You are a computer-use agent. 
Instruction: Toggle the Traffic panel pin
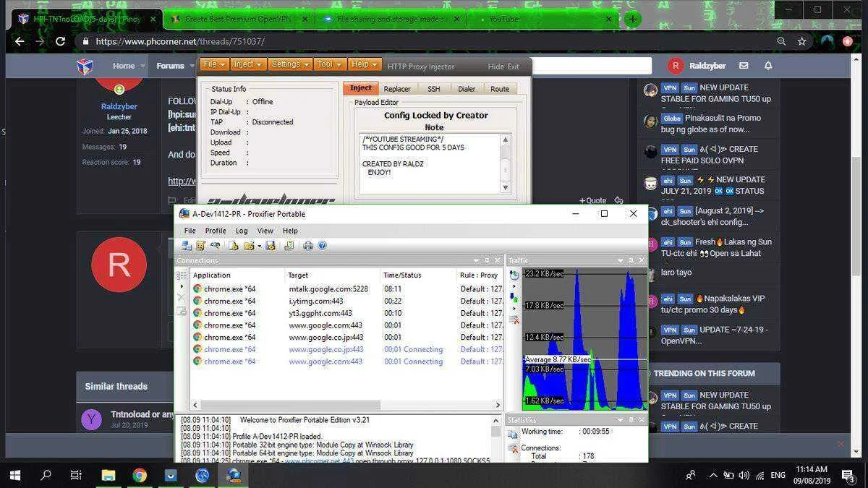[630, 260]
